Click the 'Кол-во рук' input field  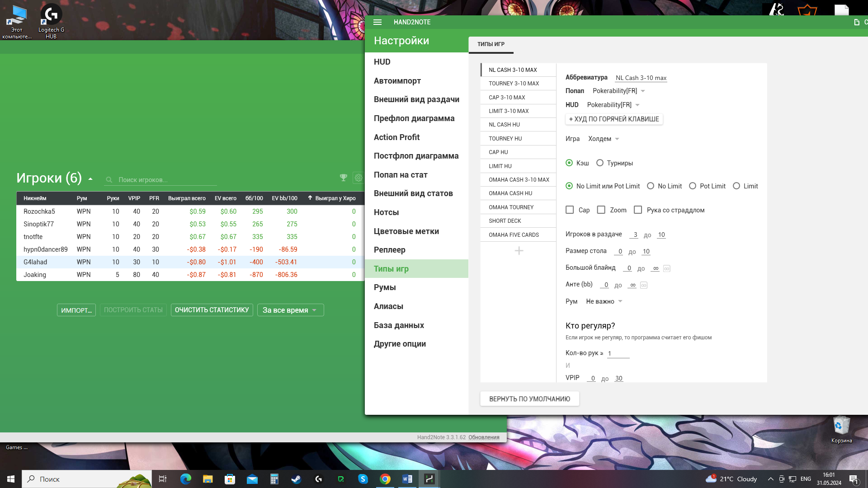pos(618,353)
